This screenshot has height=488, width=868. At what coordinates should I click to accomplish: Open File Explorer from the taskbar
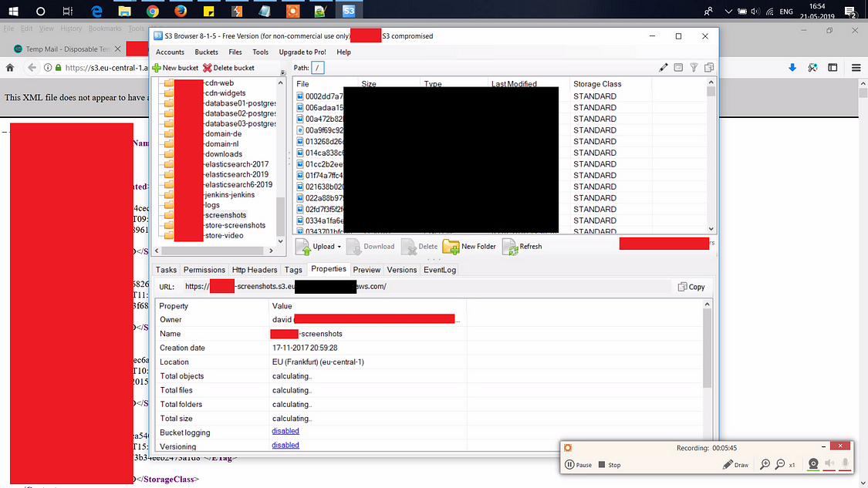click(x=124, y=11)
